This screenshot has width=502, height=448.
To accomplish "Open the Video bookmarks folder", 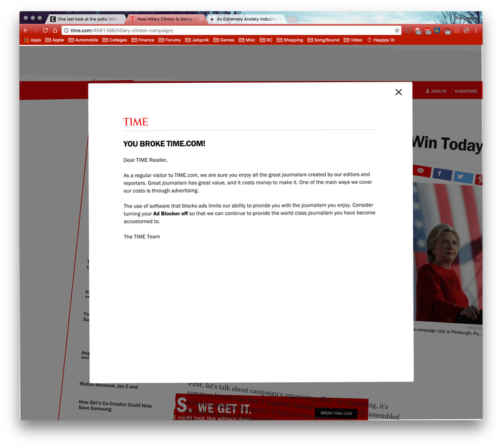I will pos(353,40).
